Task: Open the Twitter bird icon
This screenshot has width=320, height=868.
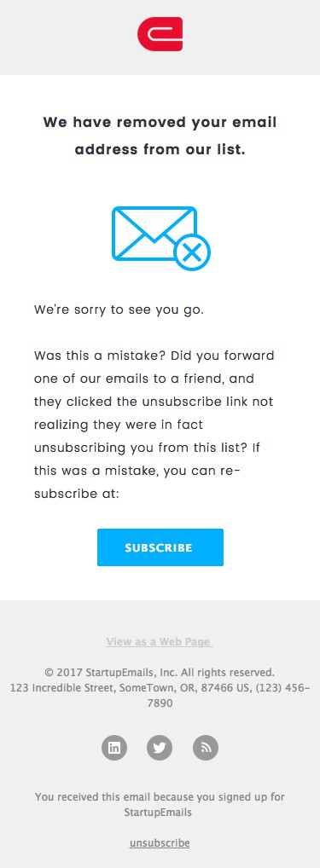Action: pyautogui.click(x=160, y=748)
